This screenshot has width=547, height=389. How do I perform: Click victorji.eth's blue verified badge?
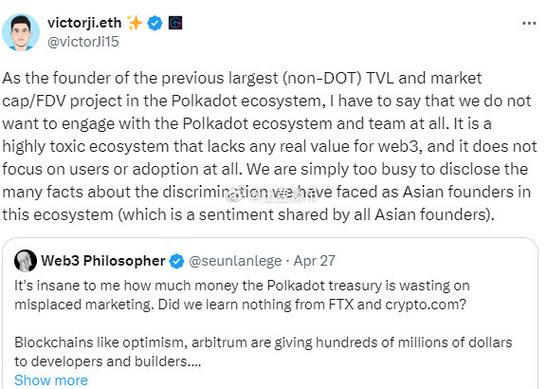(x=155, y=23)
